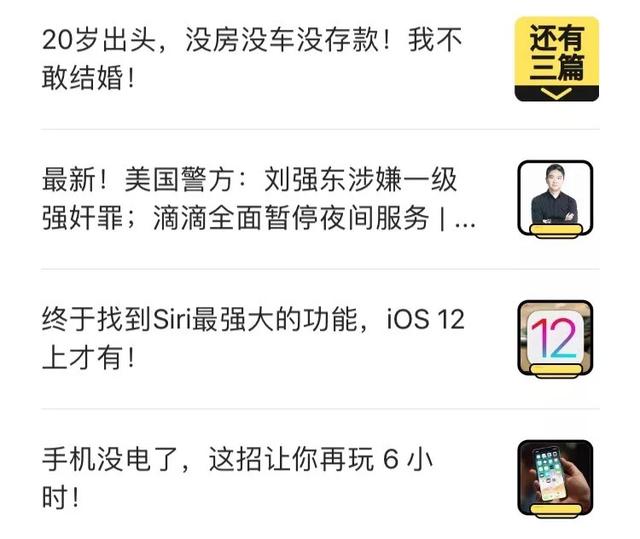640x539 pixels.
Task: Tap the down chevron under 还有三篇
Action: pos(557,94)
